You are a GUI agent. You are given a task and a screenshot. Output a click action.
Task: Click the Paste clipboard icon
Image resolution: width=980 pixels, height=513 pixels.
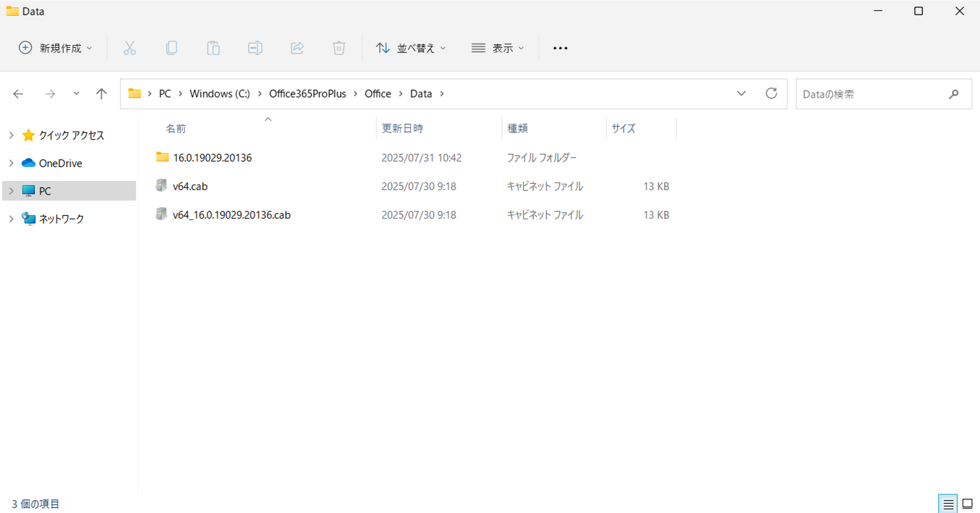click(x=213, y=48)
